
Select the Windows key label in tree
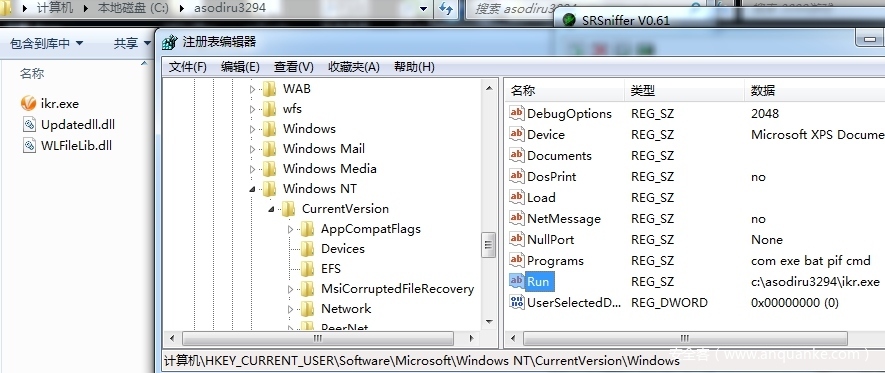point(309,129)
